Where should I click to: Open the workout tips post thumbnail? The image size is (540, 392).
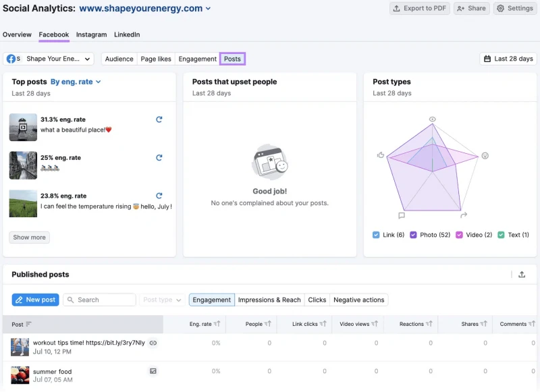[x=20, y=347]
